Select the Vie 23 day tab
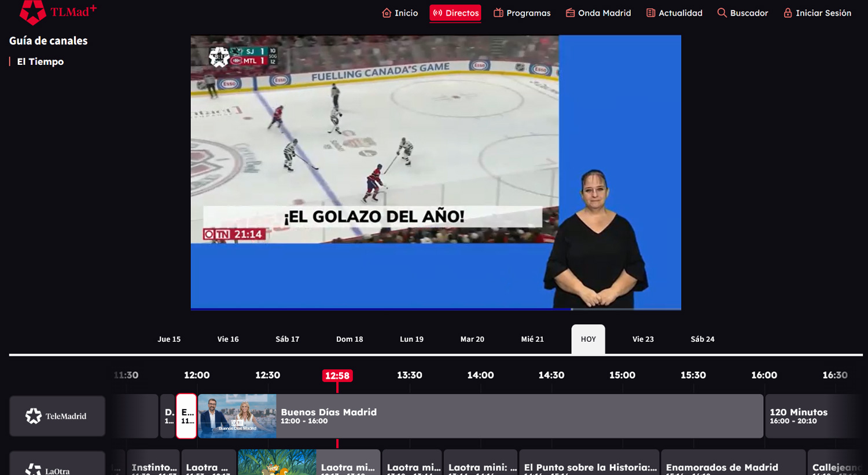This screenshot has width=868, height=475. tap(643, 339)
